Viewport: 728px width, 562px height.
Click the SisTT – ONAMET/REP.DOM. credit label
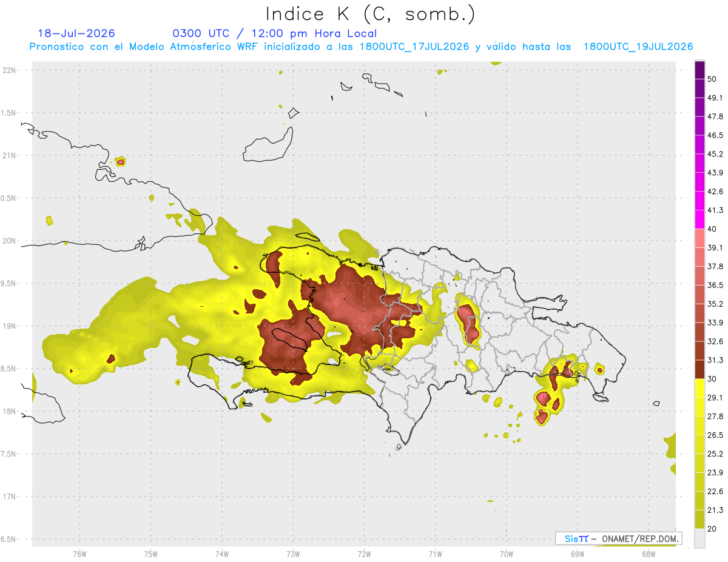619,538
